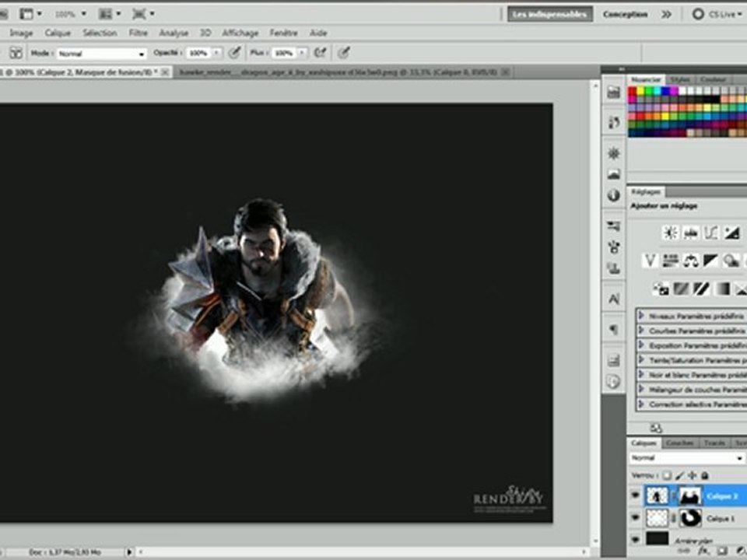Switch to the Couleur tab
747x560 pixels.
[x=714, y=79]
